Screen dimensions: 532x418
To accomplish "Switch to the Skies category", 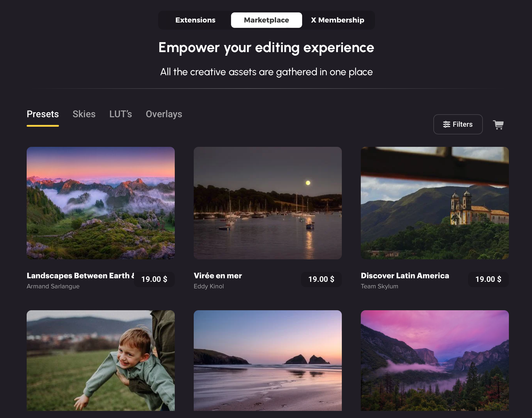I will click(x=84, y=114).
